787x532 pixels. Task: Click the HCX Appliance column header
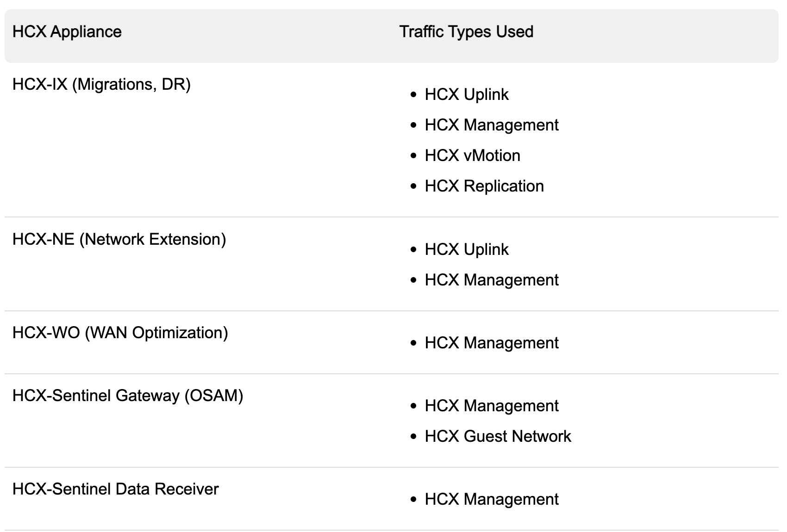[x=67, y=32]
